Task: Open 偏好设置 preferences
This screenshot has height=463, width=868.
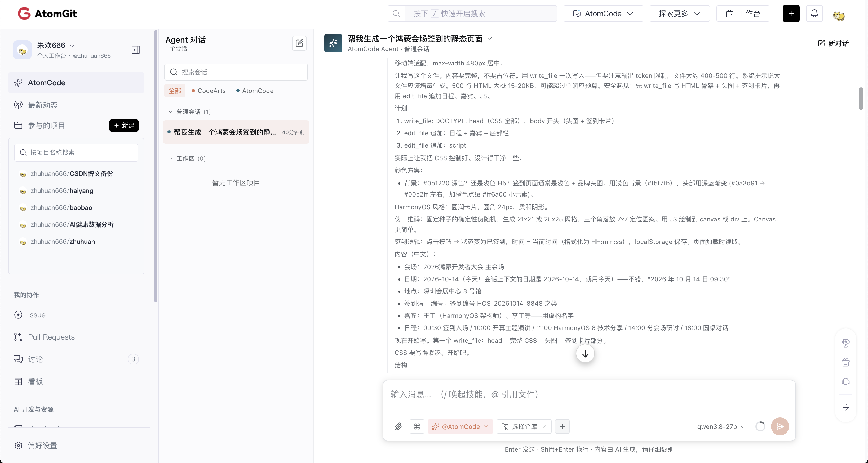Action: (x=36, y=446)
